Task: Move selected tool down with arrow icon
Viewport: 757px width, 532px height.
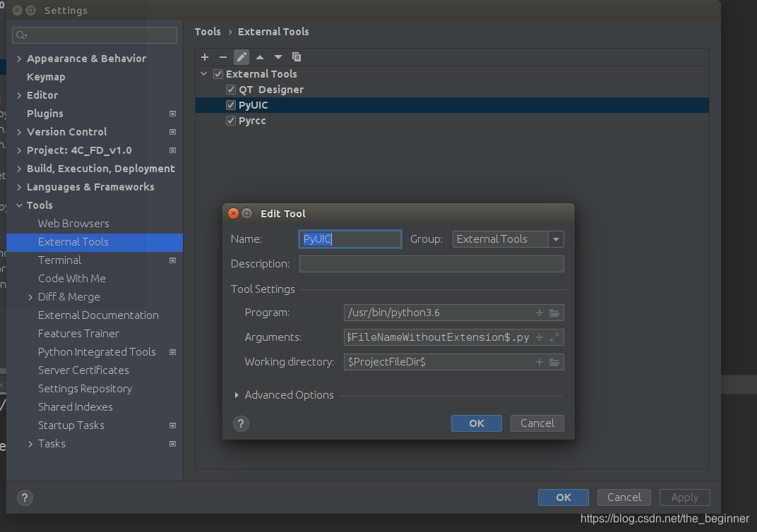Action: (x=278, y=57)
